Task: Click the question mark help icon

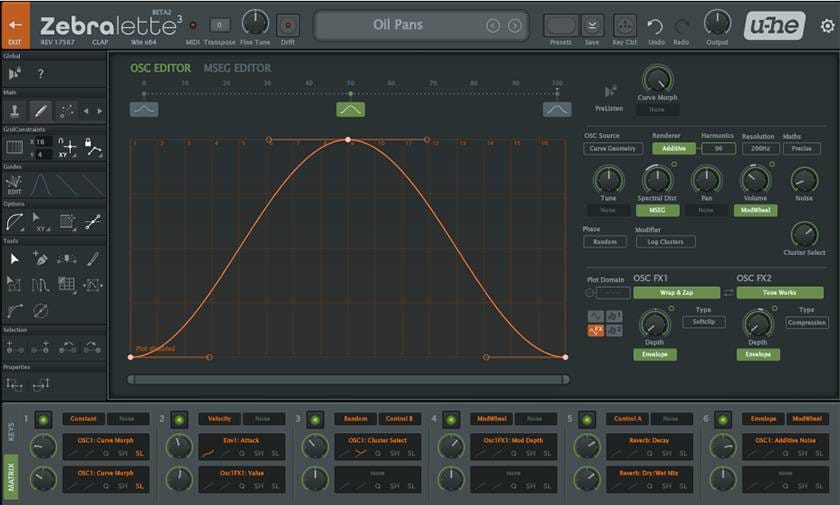Action: pos(41,74)
